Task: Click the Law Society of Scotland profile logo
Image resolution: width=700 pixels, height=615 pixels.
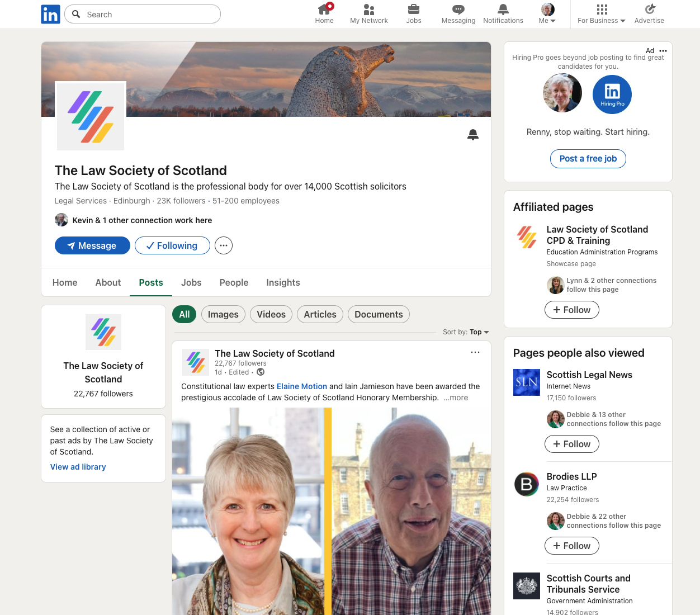Action: tap(91, 116)
